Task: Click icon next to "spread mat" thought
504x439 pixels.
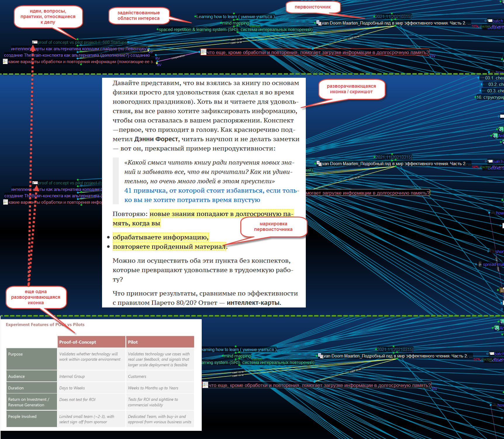Action: 480,264
